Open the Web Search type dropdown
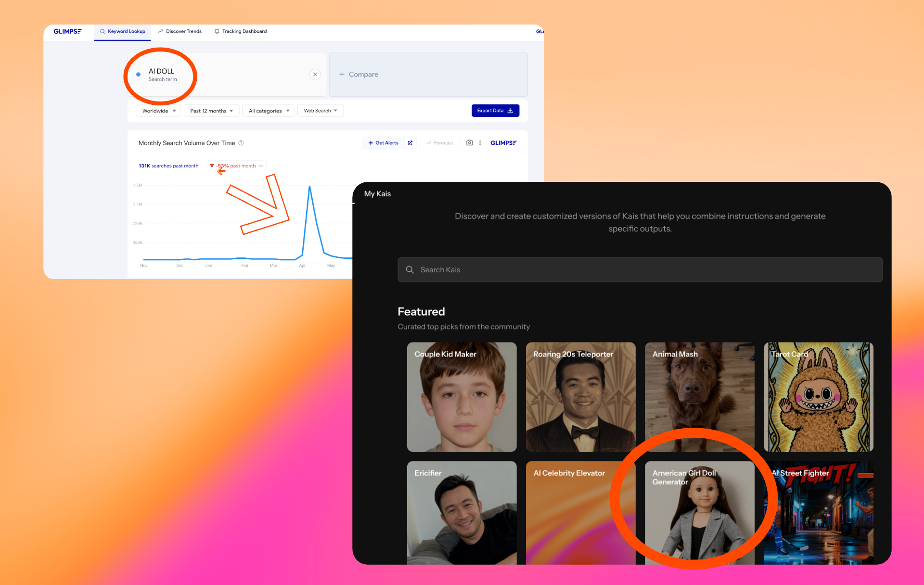This screenshot has width=924, height=585. pyautogui.click(x=320, y=110)
